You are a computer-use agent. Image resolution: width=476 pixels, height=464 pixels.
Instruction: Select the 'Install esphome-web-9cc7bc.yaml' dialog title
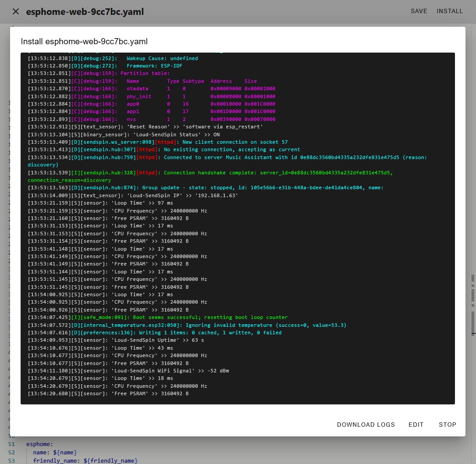pyautogui.click(x=84, y=41)
